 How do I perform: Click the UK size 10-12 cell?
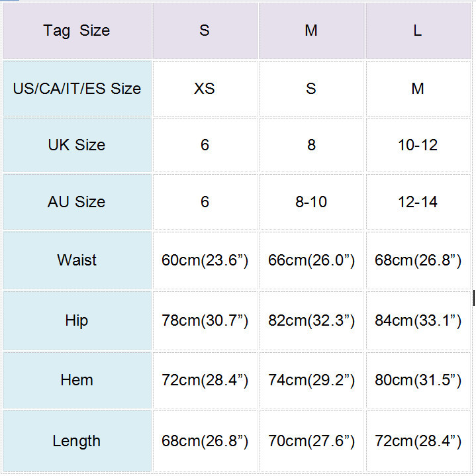click(x=417, y=145)
